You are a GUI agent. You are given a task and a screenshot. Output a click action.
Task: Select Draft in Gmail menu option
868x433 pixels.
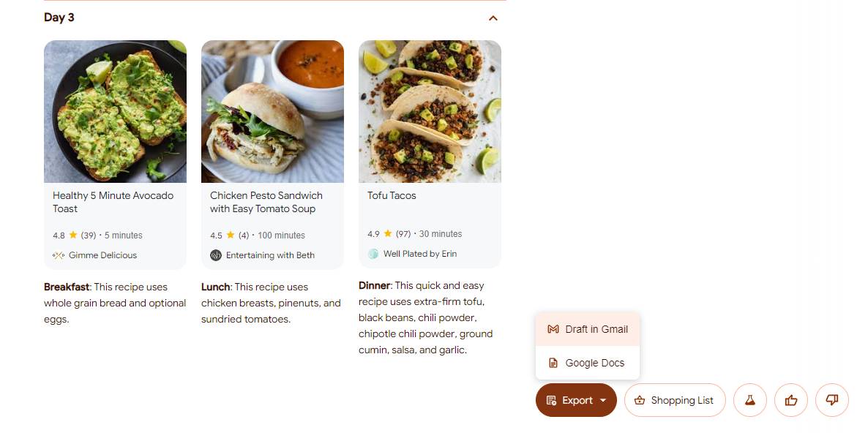coord(596,329)
